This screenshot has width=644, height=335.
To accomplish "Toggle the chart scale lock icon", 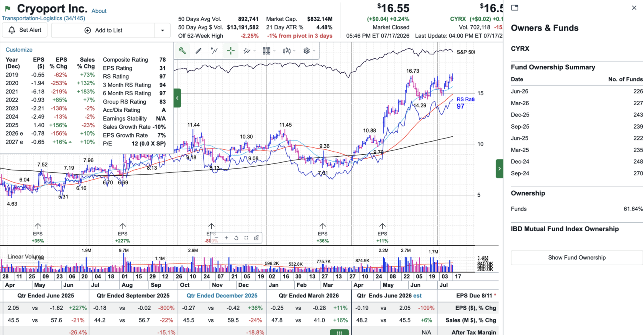I will [x=256, y=238].
